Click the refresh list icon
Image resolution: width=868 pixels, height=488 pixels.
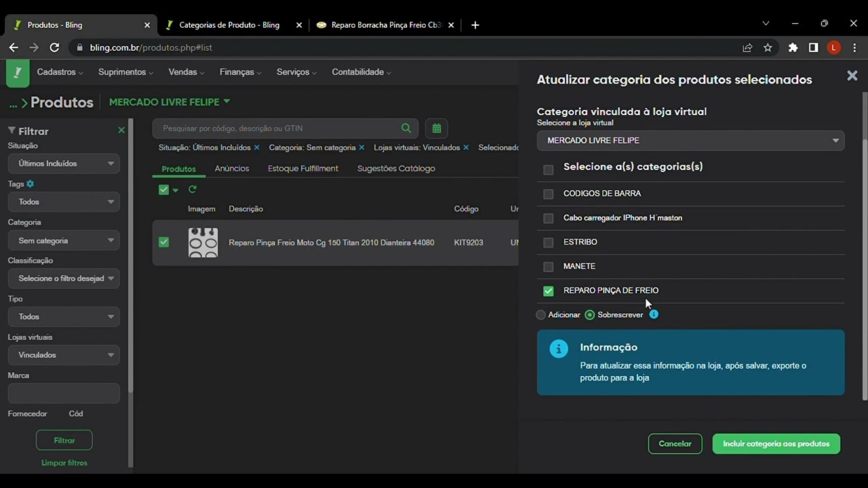coord(193,190)
